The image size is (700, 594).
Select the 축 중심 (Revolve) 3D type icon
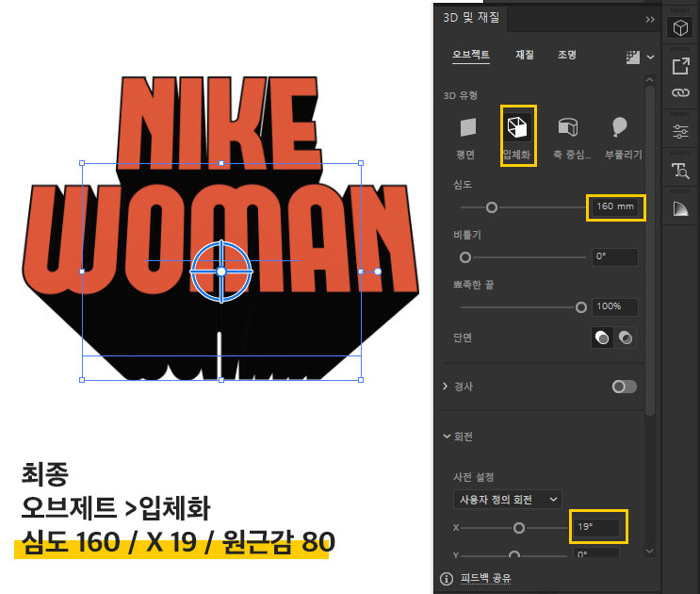[568, 127]
